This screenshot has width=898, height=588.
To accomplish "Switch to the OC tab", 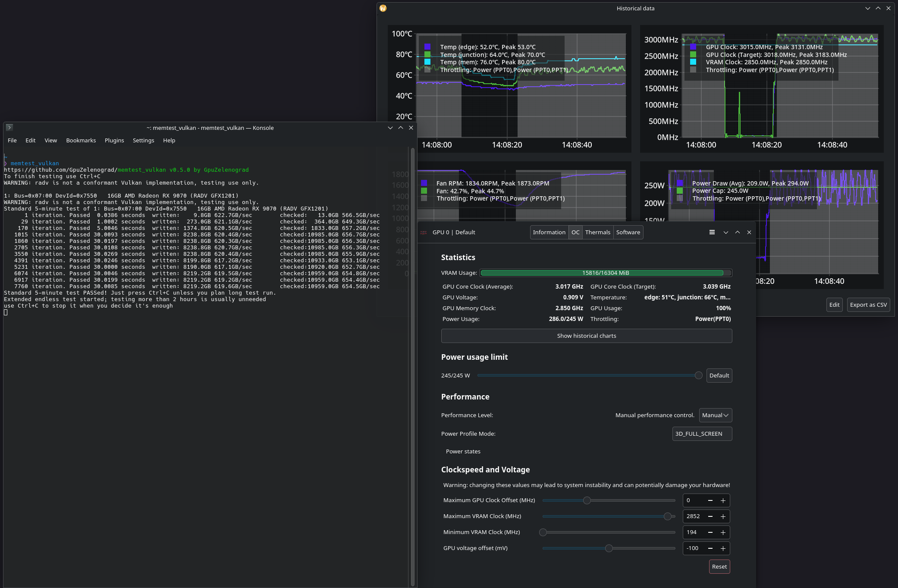I will point(575,233).
